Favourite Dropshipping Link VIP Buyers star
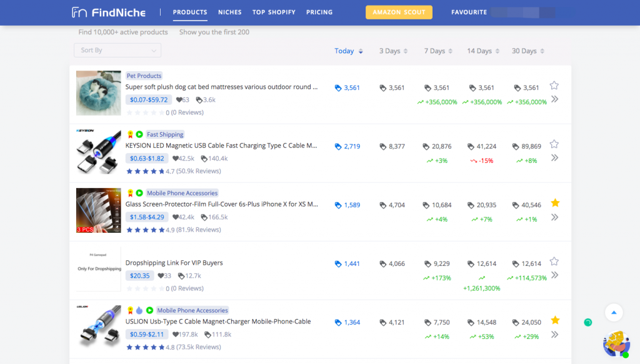Image resolution: width=640 pixels, height=364 pixels. coord(554,261)
